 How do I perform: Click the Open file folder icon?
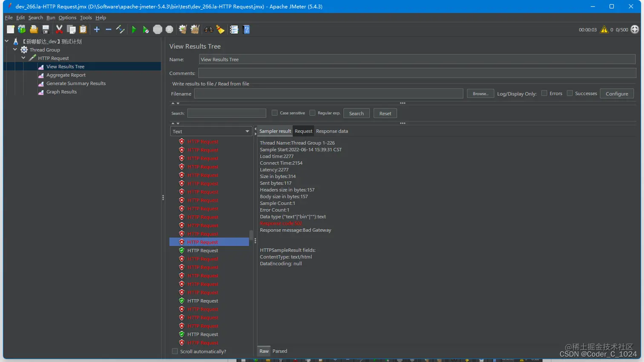(x=34, y=29)
